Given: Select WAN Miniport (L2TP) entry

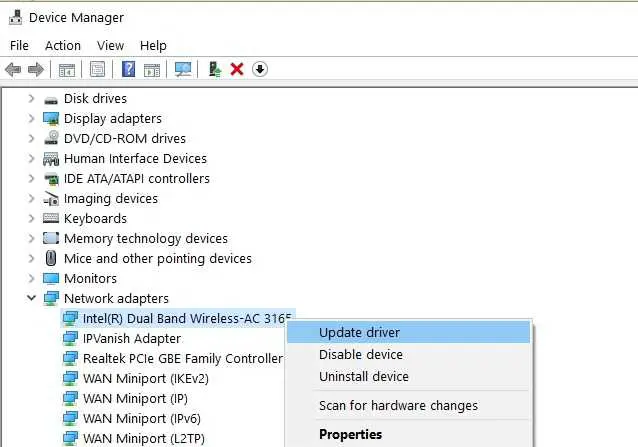Looking at the screenshot, I should (144, 438).
